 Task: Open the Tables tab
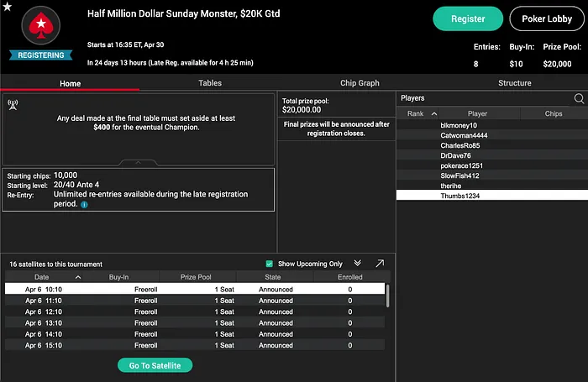[x=210, y=83]
